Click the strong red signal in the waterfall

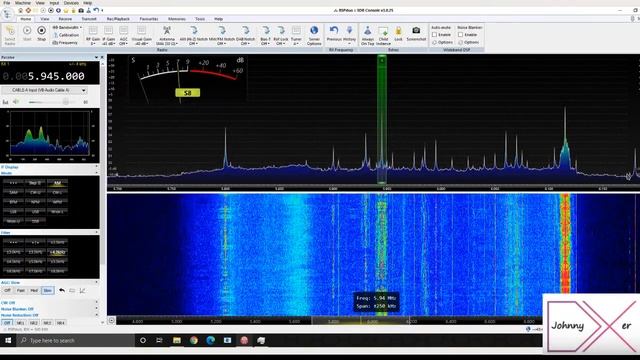coord(565,245)
